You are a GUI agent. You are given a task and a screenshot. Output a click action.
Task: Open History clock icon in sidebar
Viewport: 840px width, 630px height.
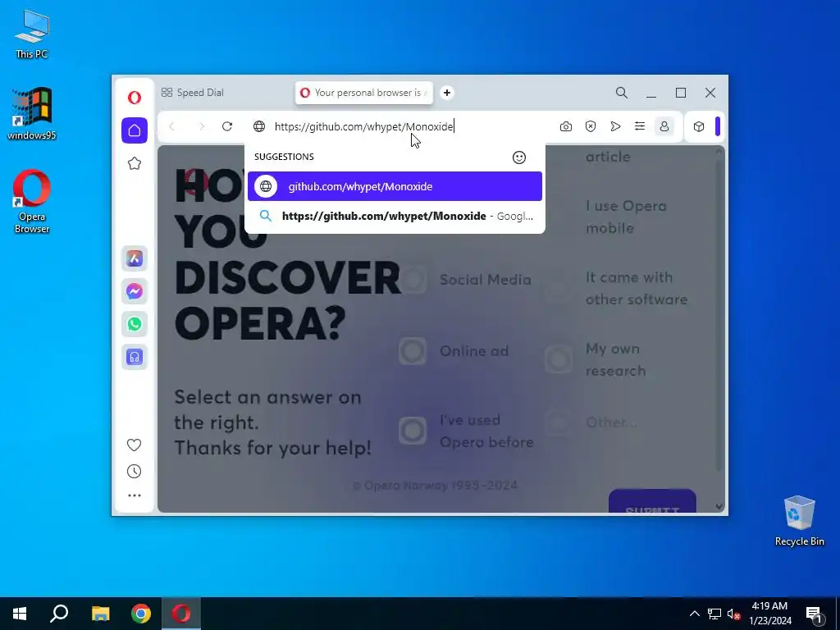pos(134,472)
